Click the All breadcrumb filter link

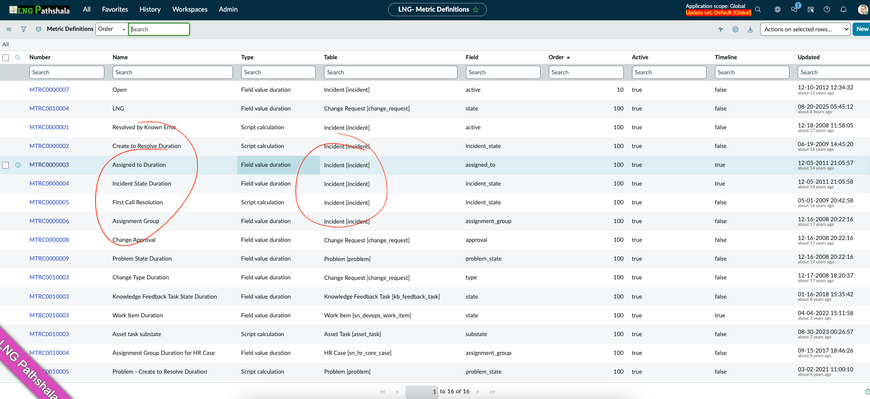pyautogui.click(x=6, y=44)
